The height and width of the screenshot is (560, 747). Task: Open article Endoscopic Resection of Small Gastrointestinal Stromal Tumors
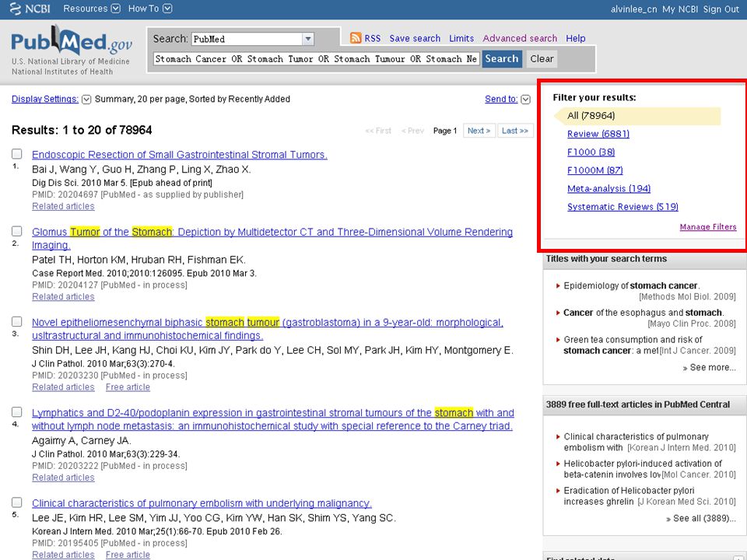pos(180,155)
